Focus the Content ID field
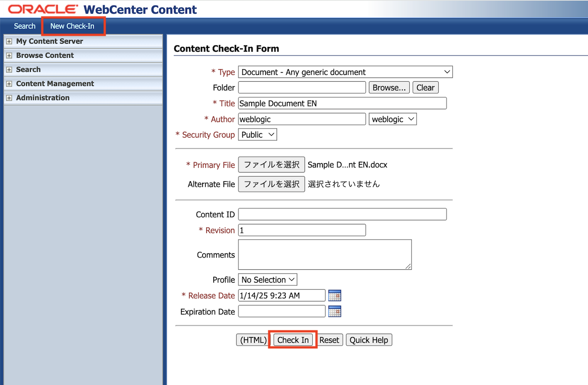 point(342,214)
